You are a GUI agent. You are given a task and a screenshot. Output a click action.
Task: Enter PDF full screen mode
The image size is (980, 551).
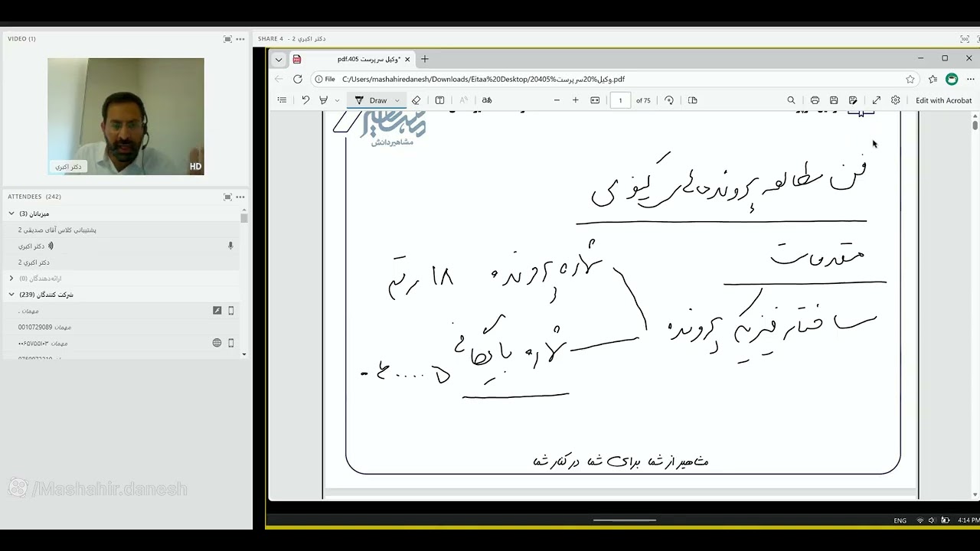coord(877,100)
